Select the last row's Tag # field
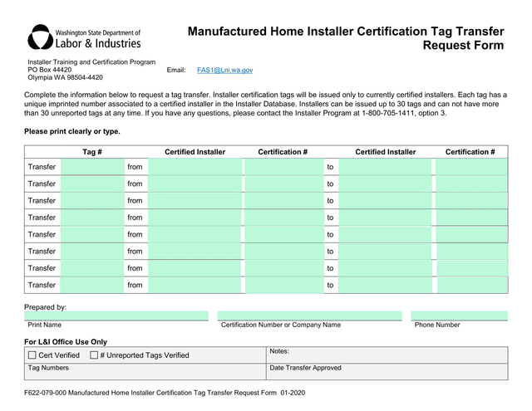Viewport: 532px width, 411px height. click(92, 286)
